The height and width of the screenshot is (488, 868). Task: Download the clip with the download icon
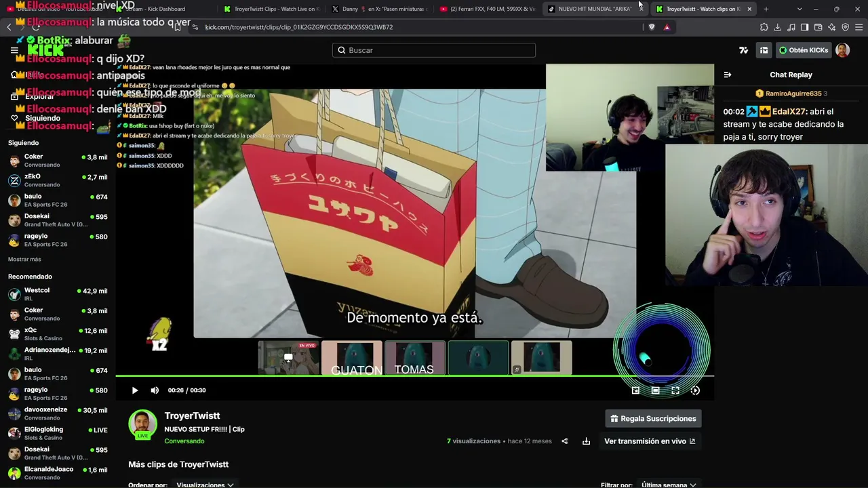click(x=586, y=441)
